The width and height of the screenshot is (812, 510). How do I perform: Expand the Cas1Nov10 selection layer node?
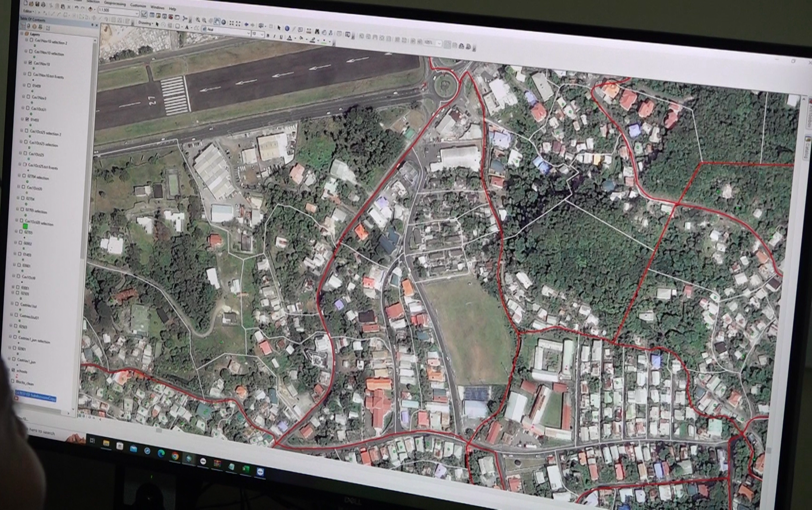pos(27,51)
